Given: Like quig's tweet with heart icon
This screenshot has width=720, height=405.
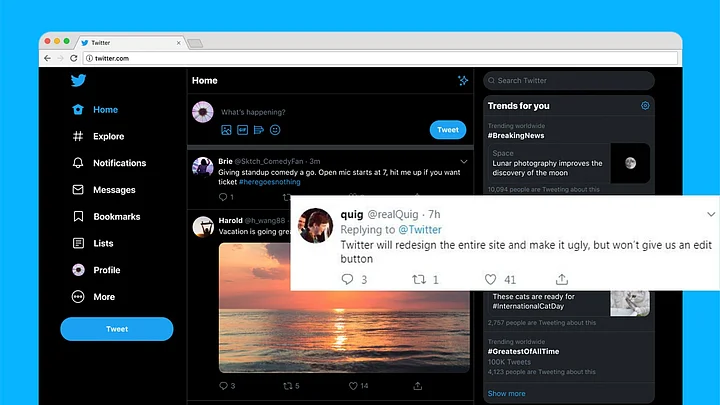Looking at the screenshot, I should [x=491, y=280].
